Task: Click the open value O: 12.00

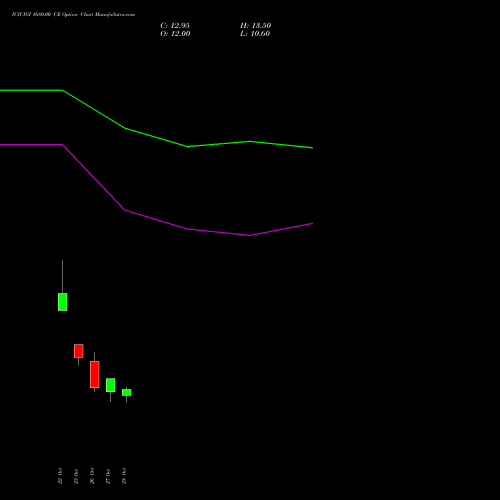Action: 175,34
